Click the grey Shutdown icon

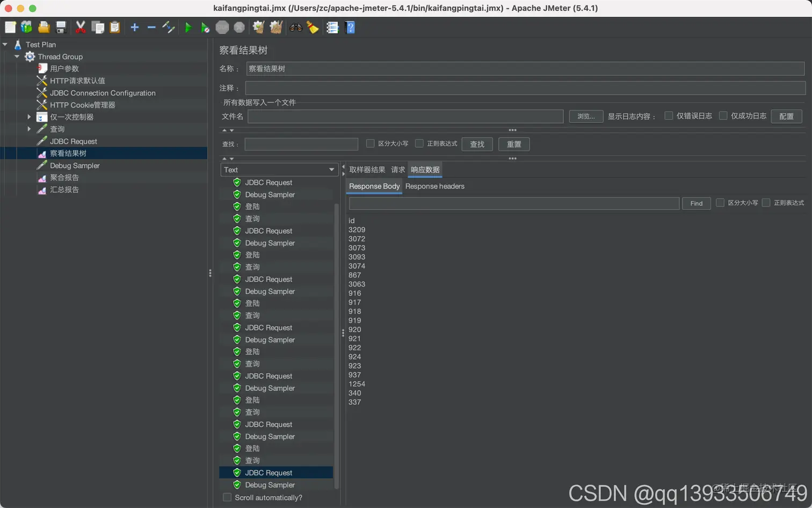[x=240, y=27]
